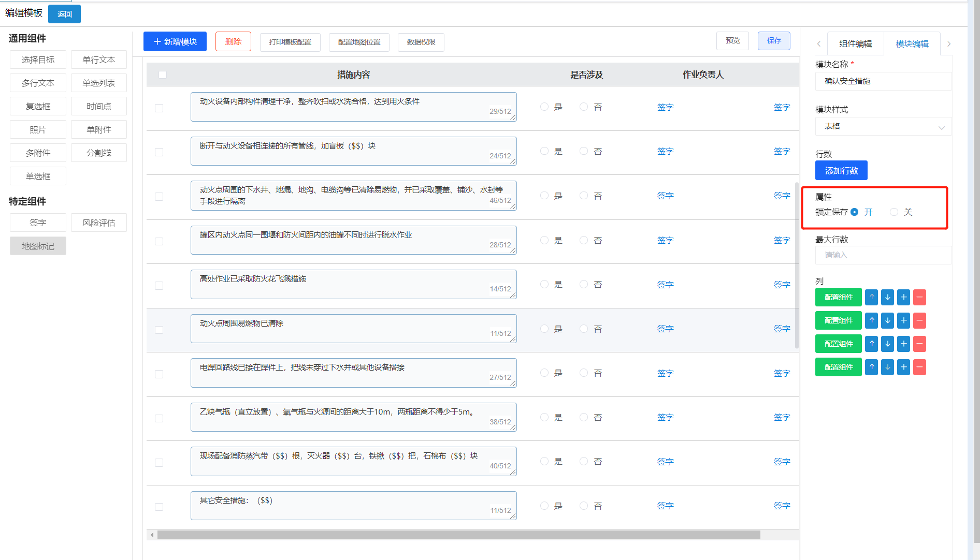Check the row 高处作业已采取防火花飞溅措施
980x560 pixels.
pyautogui.click(x=159, y=286)
